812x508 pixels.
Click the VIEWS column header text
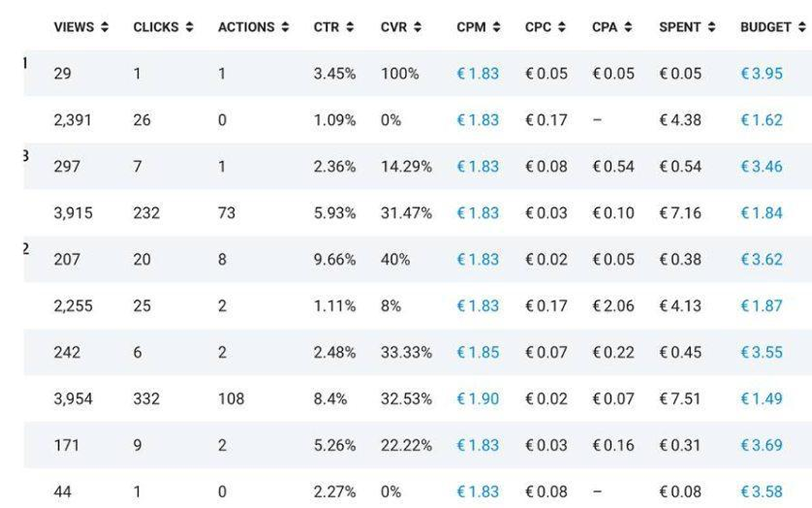pos(73,27)
